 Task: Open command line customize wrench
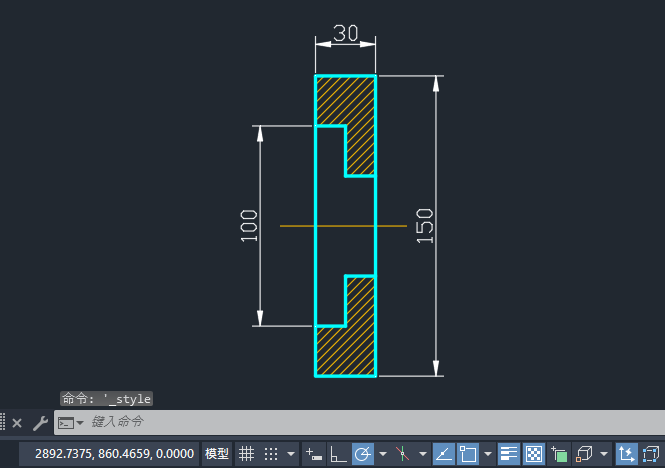tap(40, 423)
